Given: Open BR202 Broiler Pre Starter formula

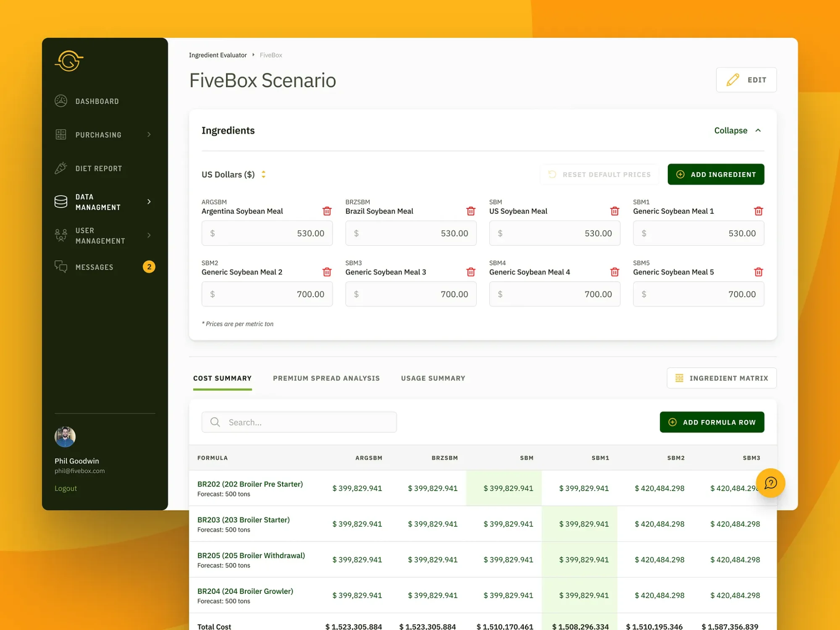Looking at the screenshot, I should 250,484.
